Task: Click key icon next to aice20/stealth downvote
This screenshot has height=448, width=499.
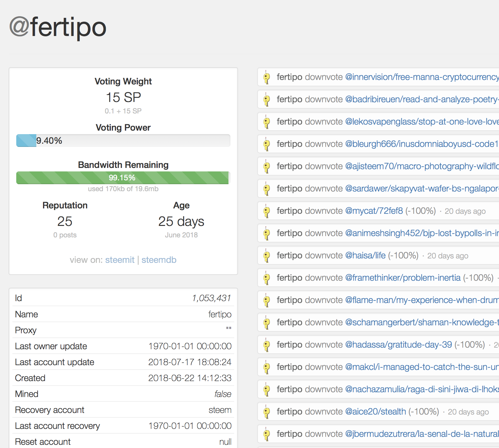Action: 267,412
